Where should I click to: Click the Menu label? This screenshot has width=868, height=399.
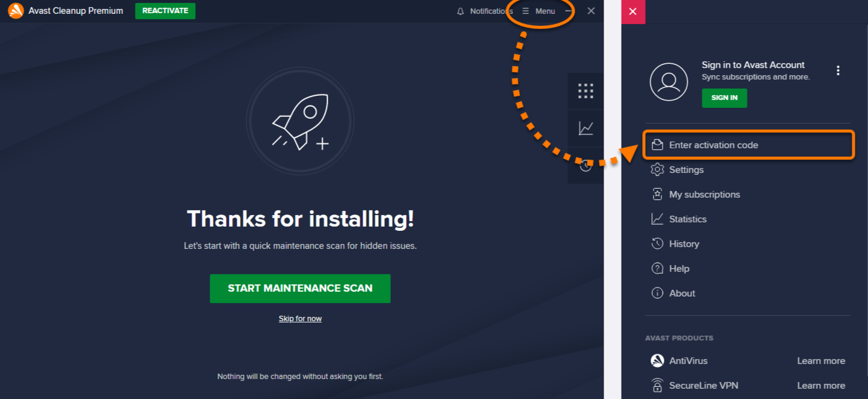point(545,11)
